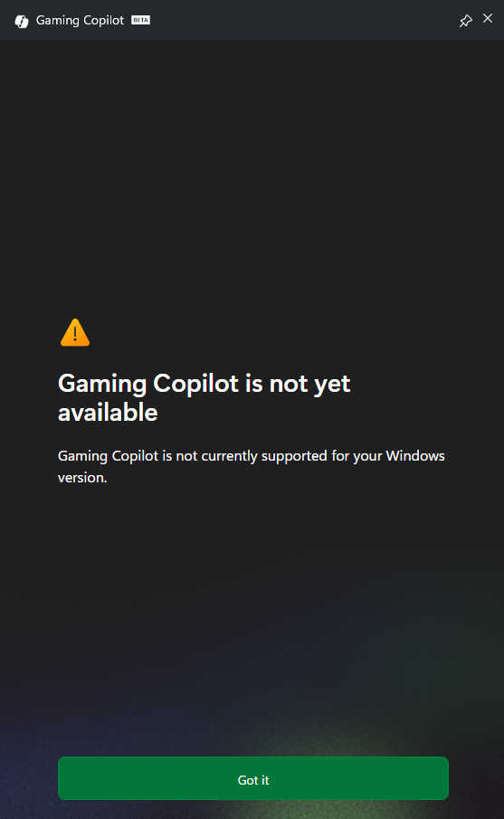Click the BETA badge beside the title
The width and height of the screenshot is (504, 819).
[x=140, y=21]
